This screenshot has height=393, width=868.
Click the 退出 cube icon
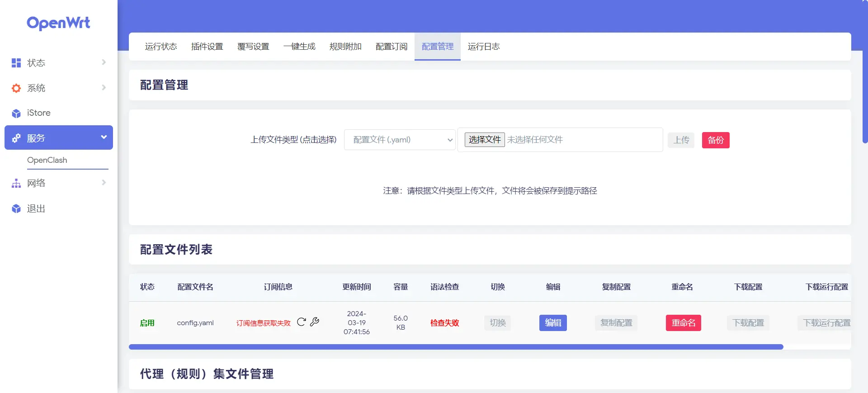16,208
